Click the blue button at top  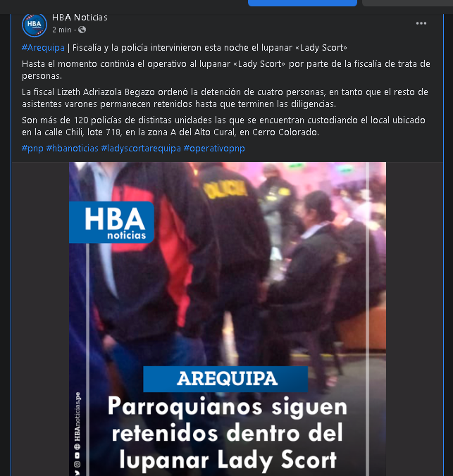(x=302, y=3)
